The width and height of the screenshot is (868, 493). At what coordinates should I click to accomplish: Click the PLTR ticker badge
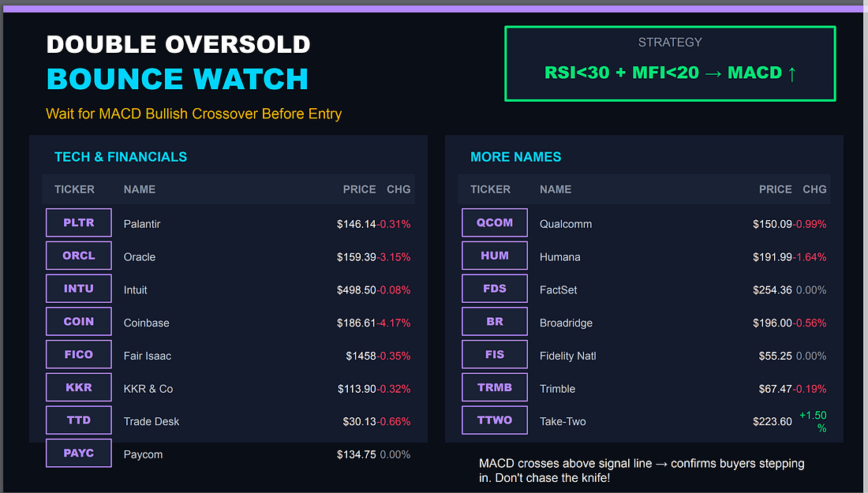79,222
